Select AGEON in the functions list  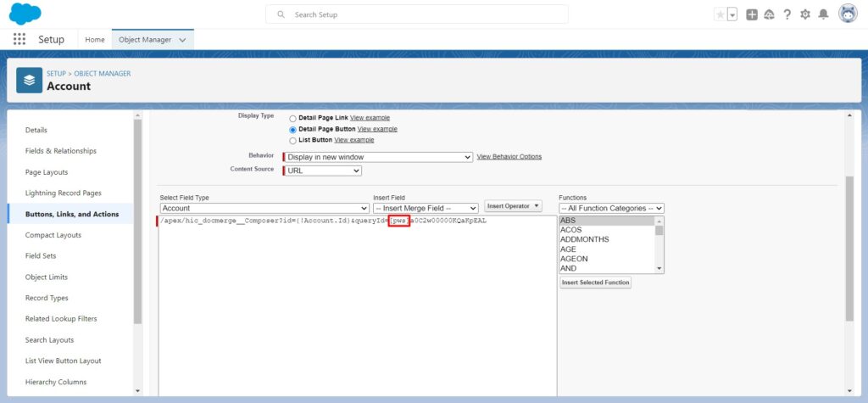pyautogui.click(x=607, y=259)
